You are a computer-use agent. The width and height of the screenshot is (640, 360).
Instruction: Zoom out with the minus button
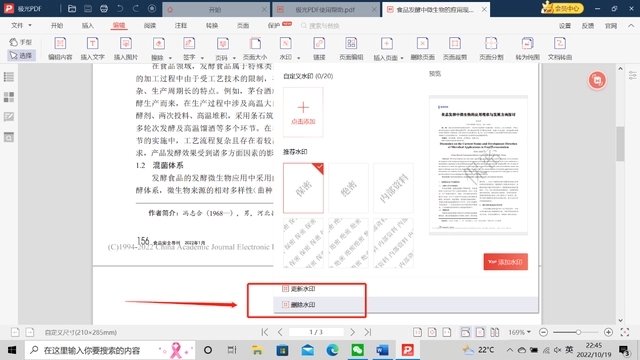click(543, 332)
